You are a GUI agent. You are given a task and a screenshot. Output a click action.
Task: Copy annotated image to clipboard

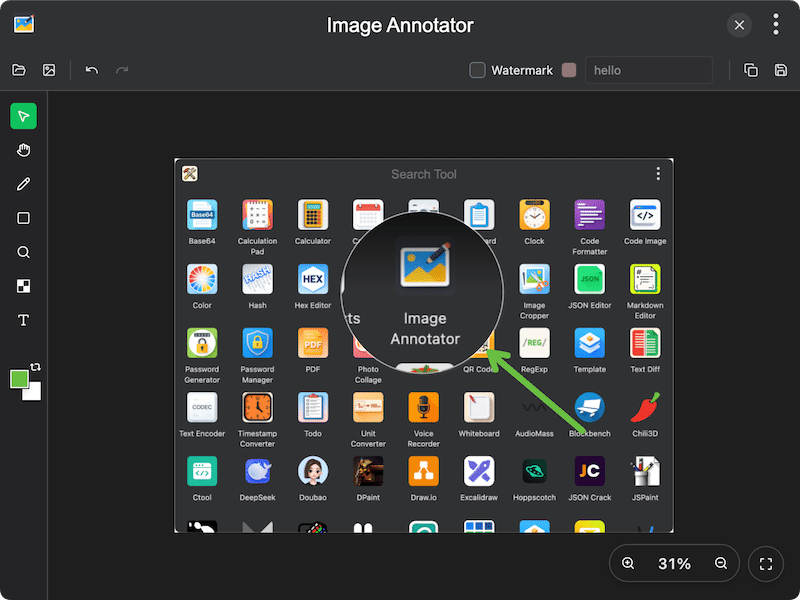[751, 70]
